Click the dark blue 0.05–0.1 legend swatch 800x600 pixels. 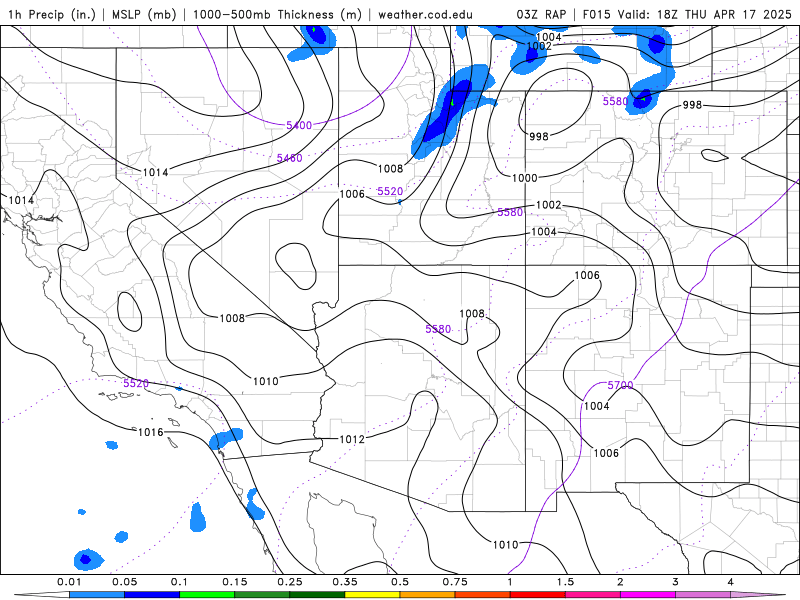pos(152,595)
